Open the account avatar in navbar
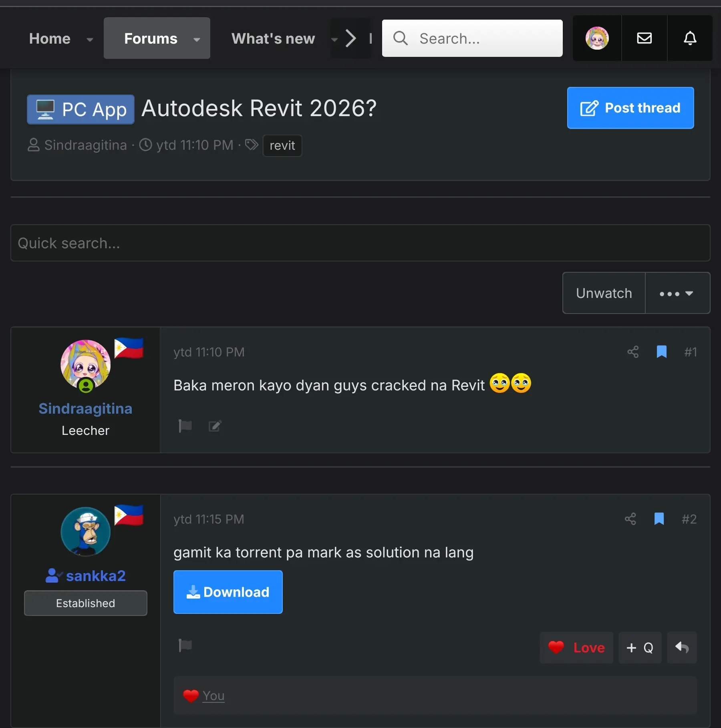 tap(597, 38)
